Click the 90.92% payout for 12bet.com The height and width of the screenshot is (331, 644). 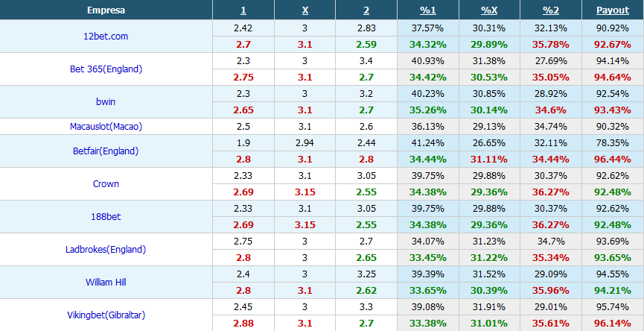[613, 28]
